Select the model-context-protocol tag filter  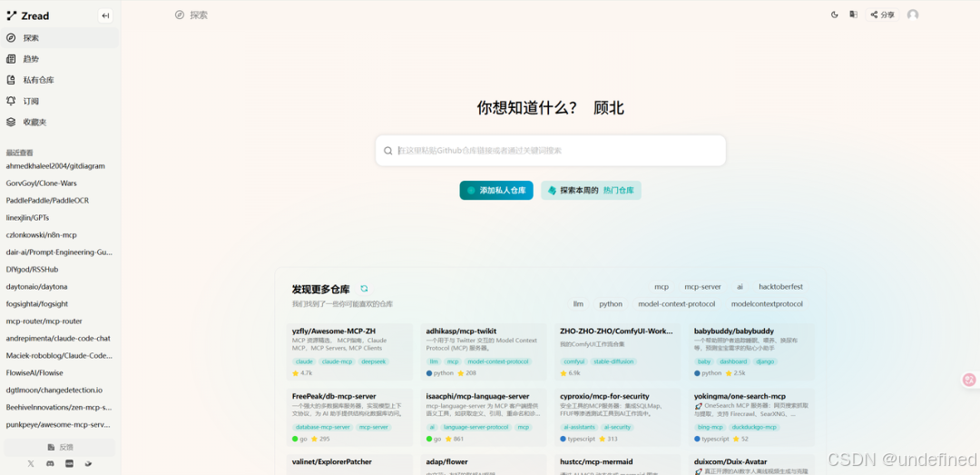[676, 304]
